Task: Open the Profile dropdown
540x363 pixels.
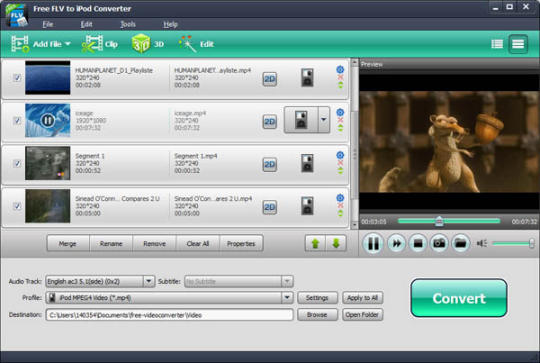Action: pos(169,298)
